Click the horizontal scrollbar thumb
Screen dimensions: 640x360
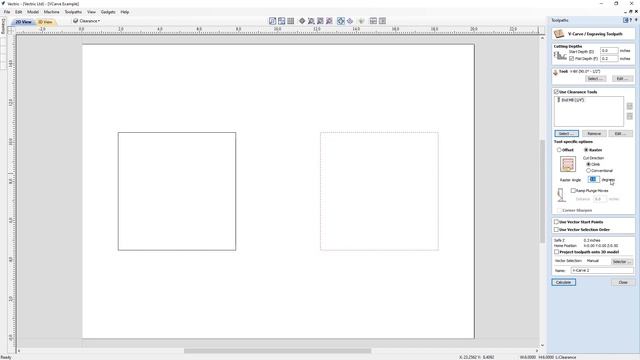click(278, 351)
